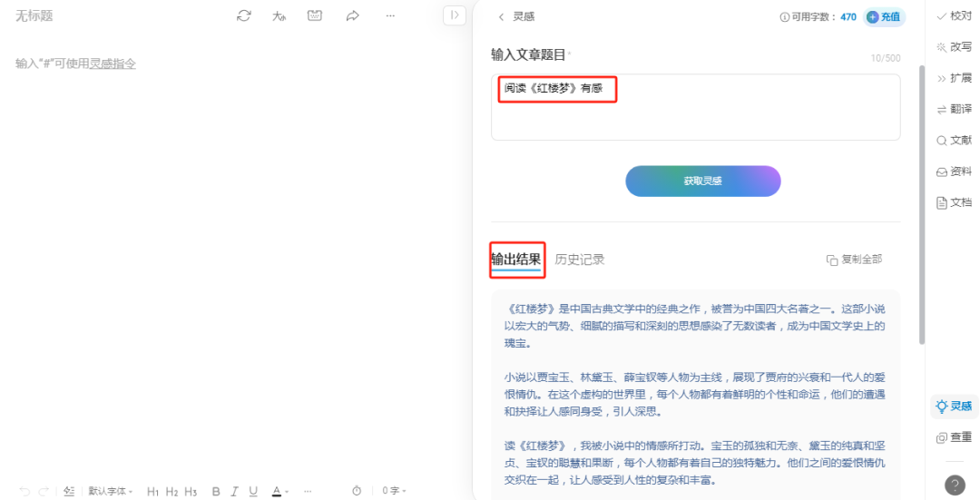Click the paragraph starting 小说以贾宝玉
Image resolution: width=980 pixels, height=500 pixels.
695,395
